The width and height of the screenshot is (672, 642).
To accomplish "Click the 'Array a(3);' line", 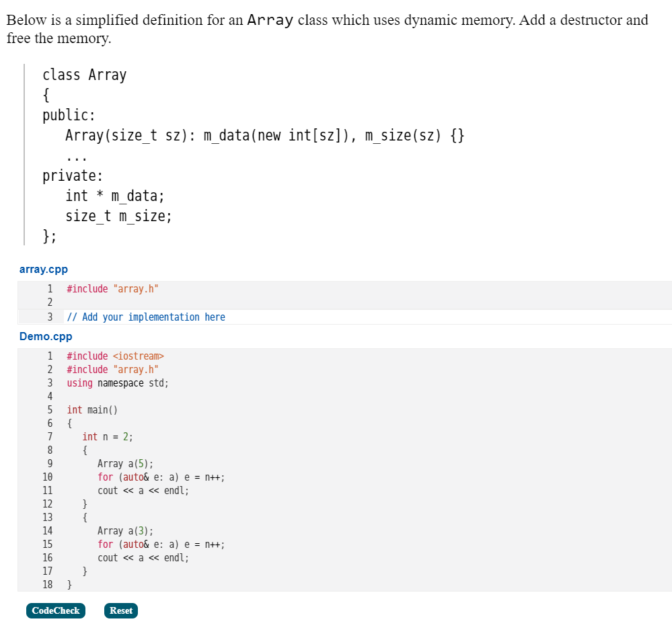I will click(125, 531).
